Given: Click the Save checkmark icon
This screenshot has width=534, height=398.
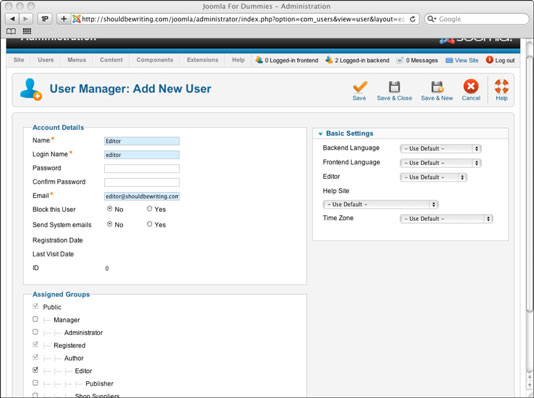Looking at the screenshot, I should 360,86.
